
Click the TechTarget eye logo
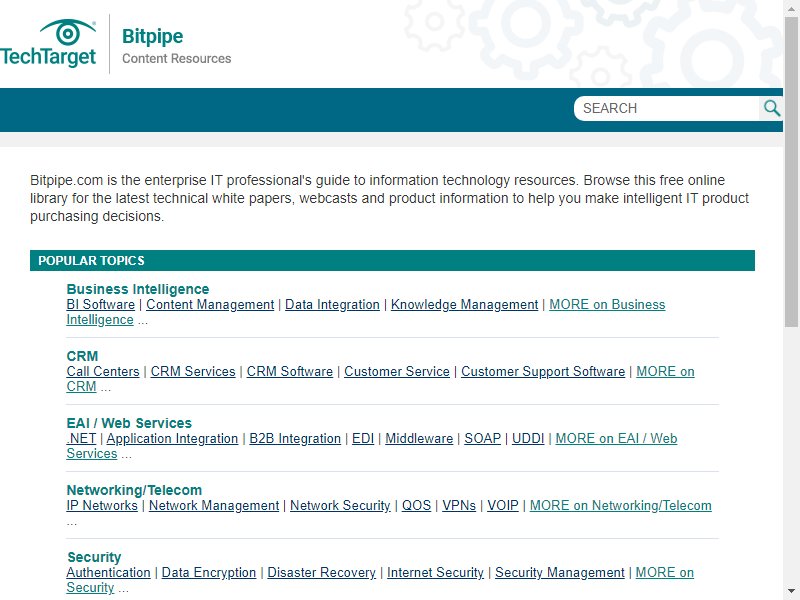tap(48, 43)
